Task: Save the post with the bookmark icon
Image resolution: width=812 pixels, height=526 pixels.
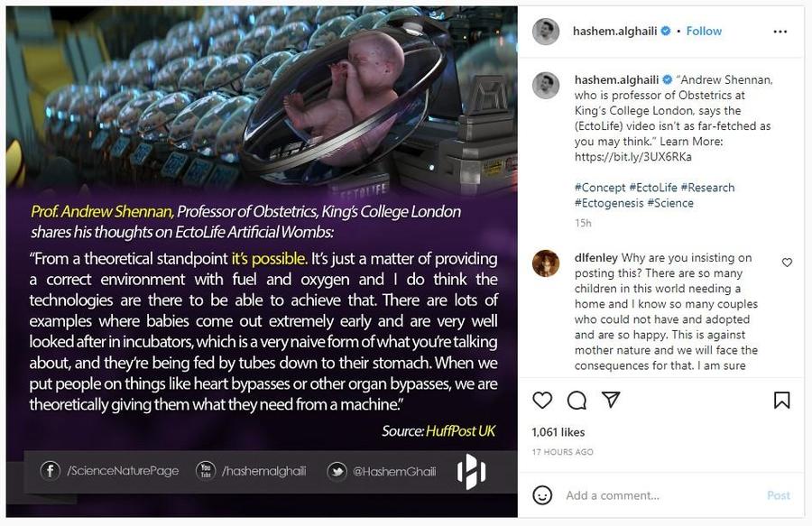Action: (782, 400)
